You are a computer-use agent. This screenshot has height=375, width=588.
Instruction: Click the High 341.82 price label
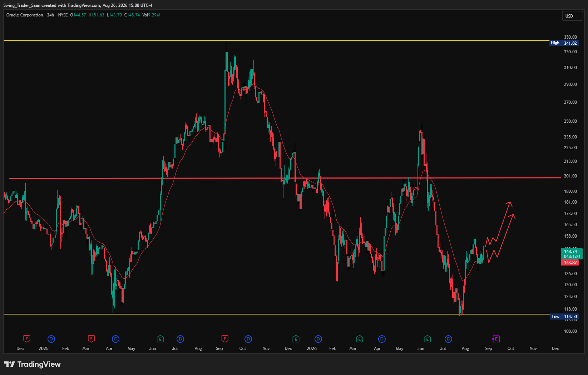tap(564, 43)
